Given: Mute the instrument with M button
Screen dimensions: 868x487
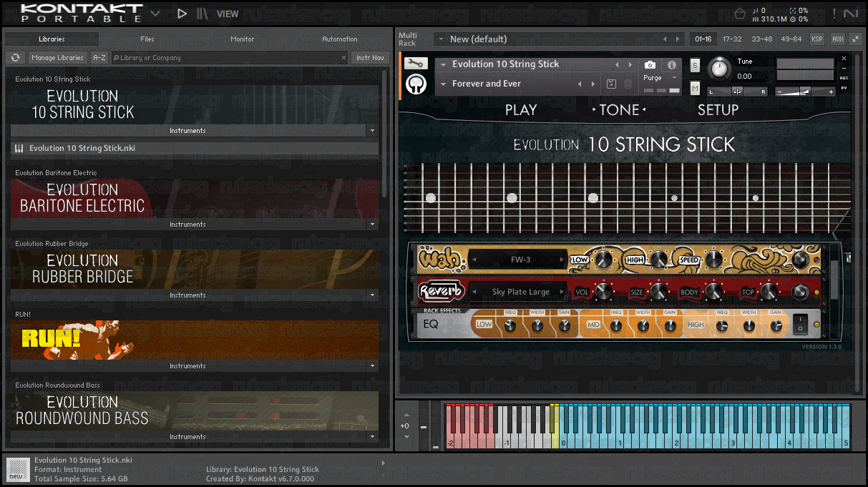Looking at the screenshot, I should point(695,88).
